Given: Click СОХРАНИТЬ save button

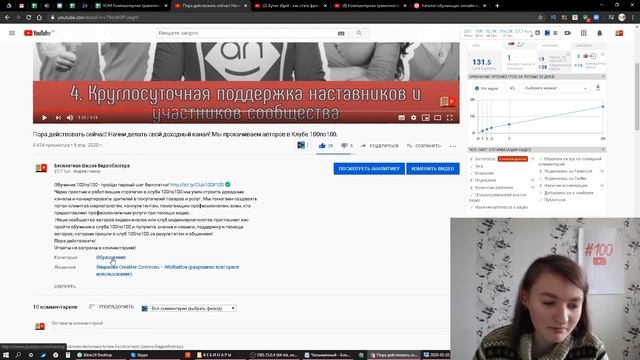Looking at the screenshot, I should 424,146.
